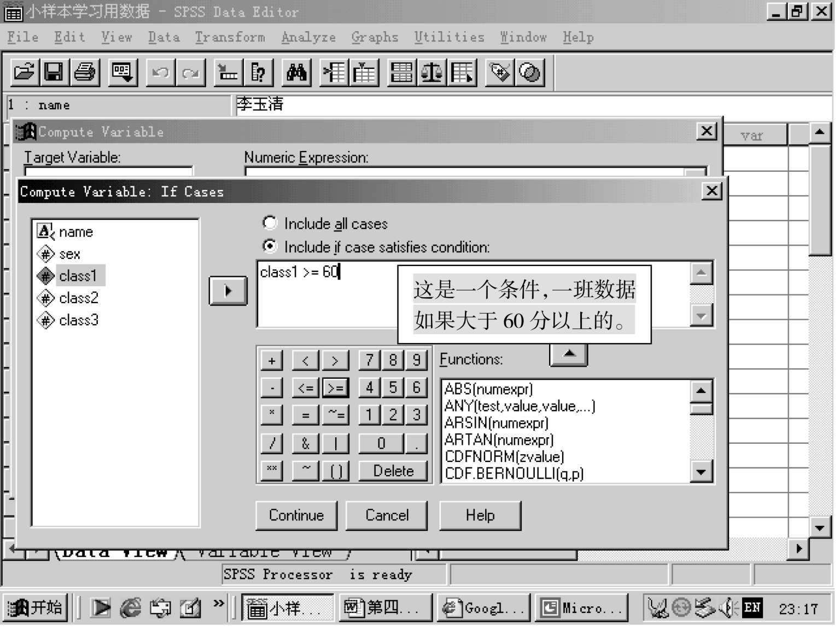
Task: Click the Print toolbar icon
Action: tap(85, 72)
